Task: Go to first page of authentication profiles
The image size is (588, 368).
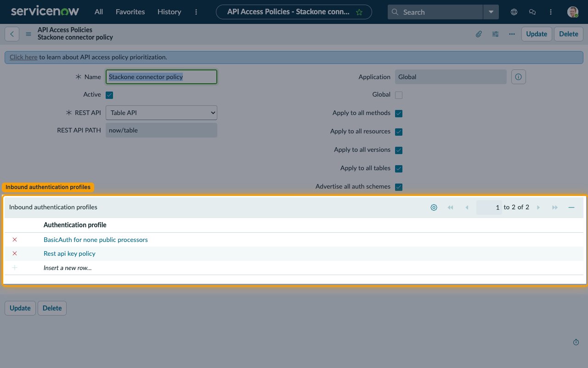Action: point(450,207)
